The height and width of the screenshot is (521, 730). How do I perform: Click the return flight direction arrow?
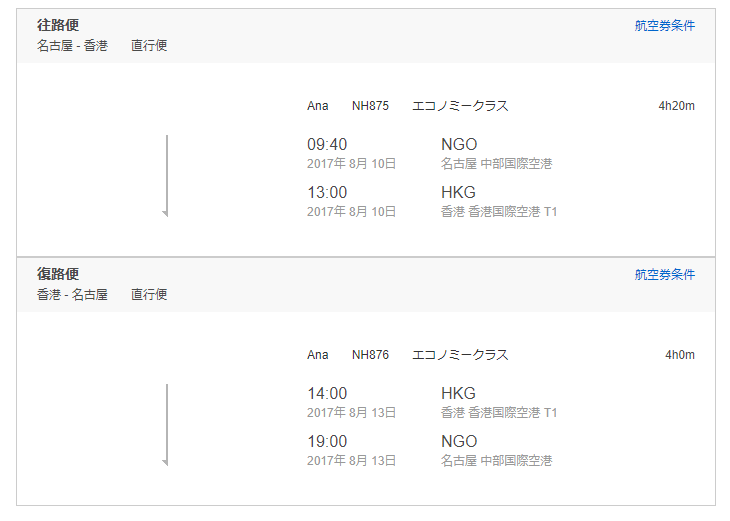click(x=166, y=425)
